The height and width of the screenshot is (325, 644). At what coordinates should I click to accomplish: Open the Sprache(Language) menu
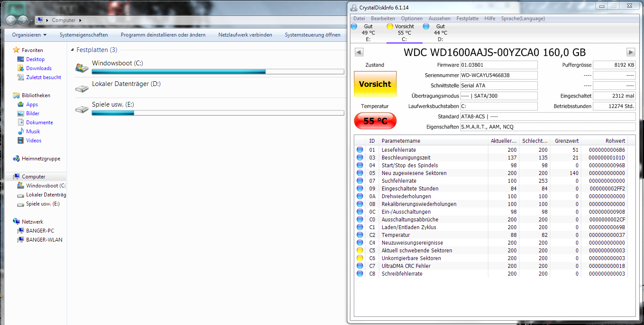[x=523, y=18]
